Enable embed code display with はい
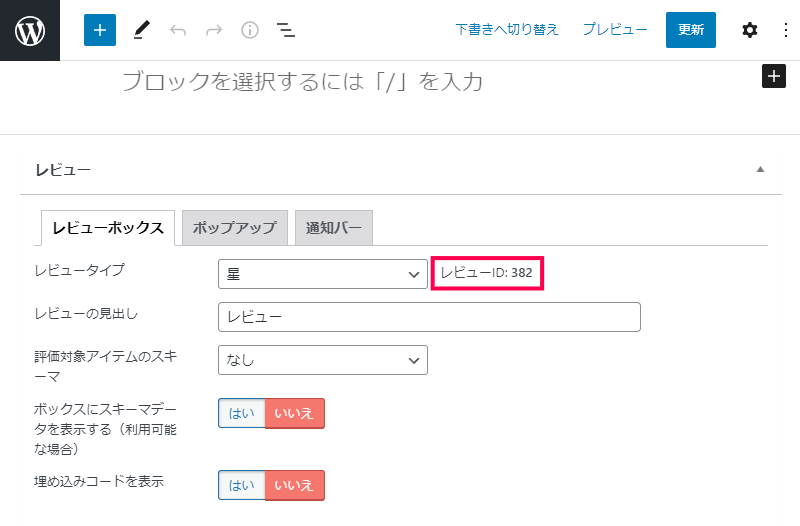800x526 pixels. coord(242,485)
